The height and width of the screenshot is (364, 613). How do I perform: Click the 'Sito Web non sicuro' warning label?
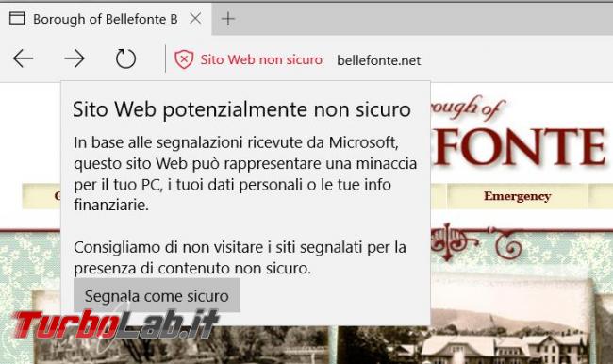[261, 59]
